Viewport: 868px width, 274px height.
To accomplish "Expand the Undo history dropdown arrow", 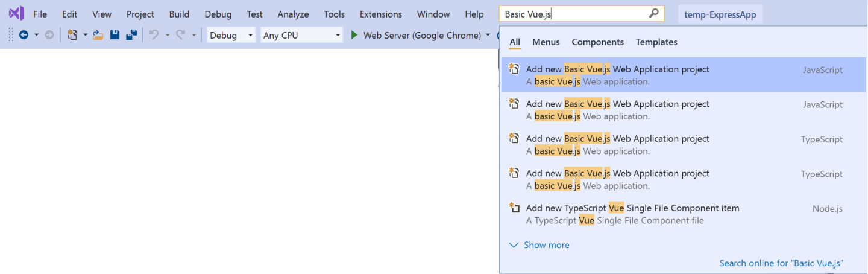I will point(167,35).
